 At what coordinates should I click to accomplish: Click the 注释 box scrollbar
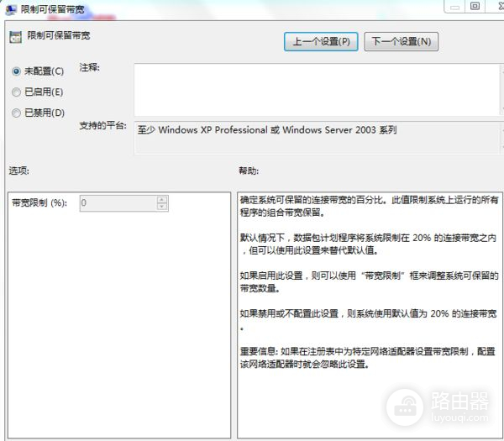(x=501, y=90)
